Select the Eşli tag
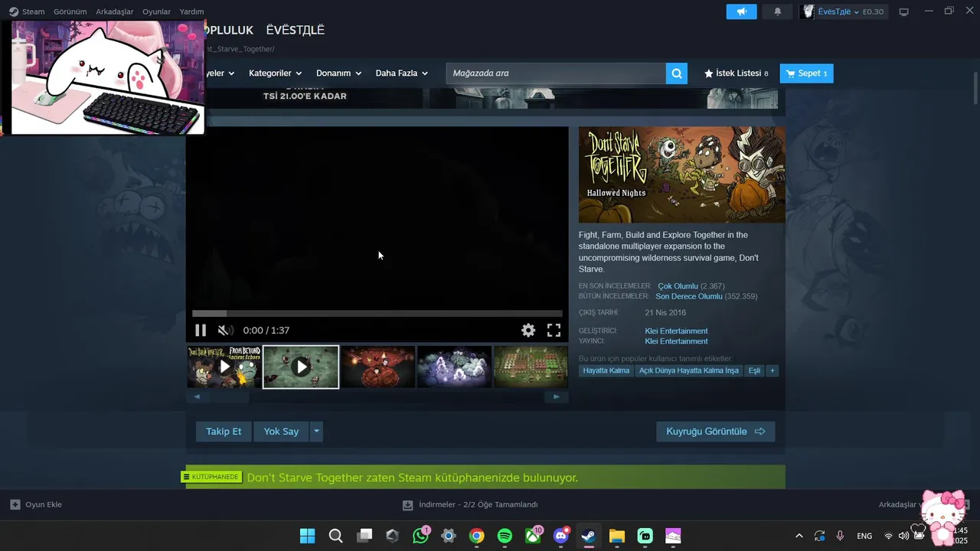The height and width of the screenshot is (551, 980). click(x=754, y=370)
